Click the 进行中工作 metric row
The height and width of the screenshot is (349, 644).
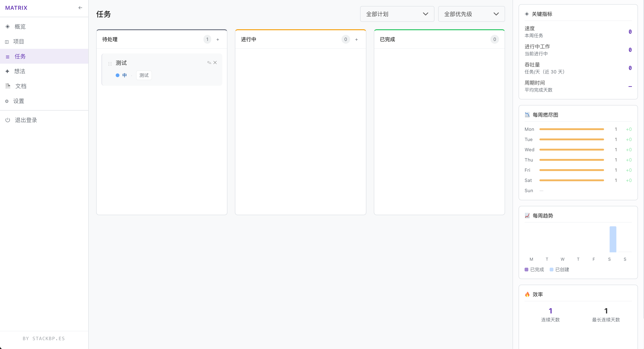tap(578, 50)
